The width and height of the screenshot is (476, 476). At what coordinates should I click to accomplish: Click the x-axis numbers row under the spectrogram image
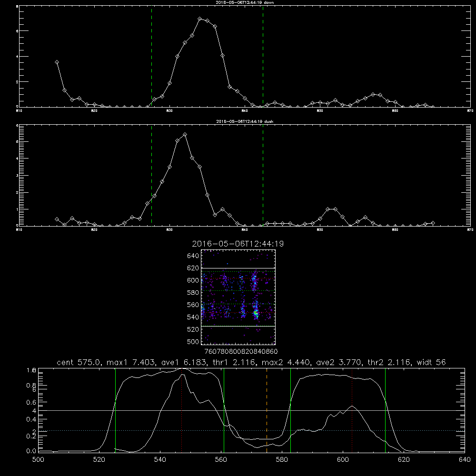pyautogui.click(x=241, y=352)
